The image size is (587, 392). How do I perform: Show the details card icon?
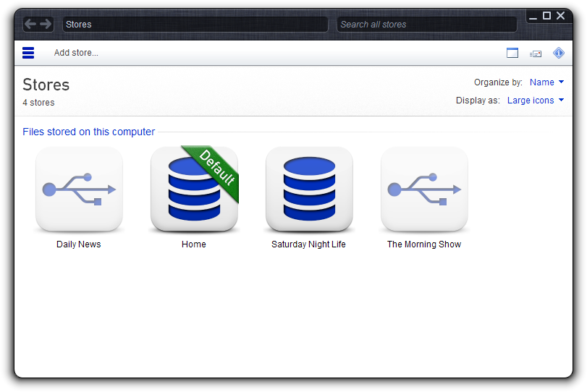536,54
